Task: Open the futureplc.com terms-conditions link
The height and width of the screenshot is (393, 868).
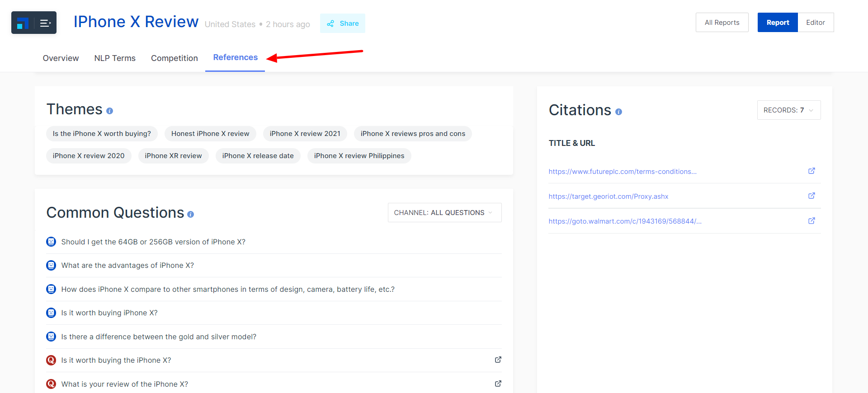Action: (x=623, y=172)
